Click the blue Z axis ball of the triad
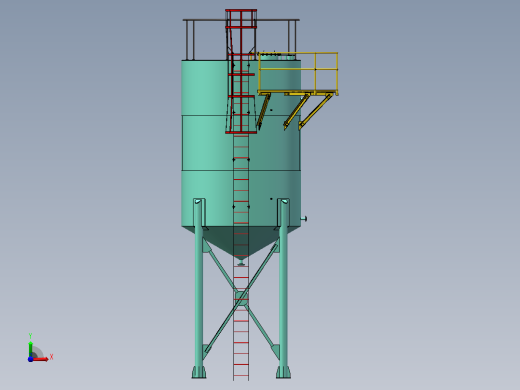This screenshot has width=520, height=390. 31,359
